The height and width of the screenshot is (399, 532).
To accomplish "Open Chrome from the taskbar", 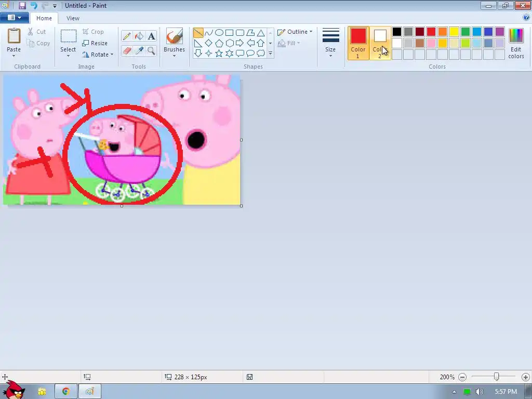I will tap(66, 391).
